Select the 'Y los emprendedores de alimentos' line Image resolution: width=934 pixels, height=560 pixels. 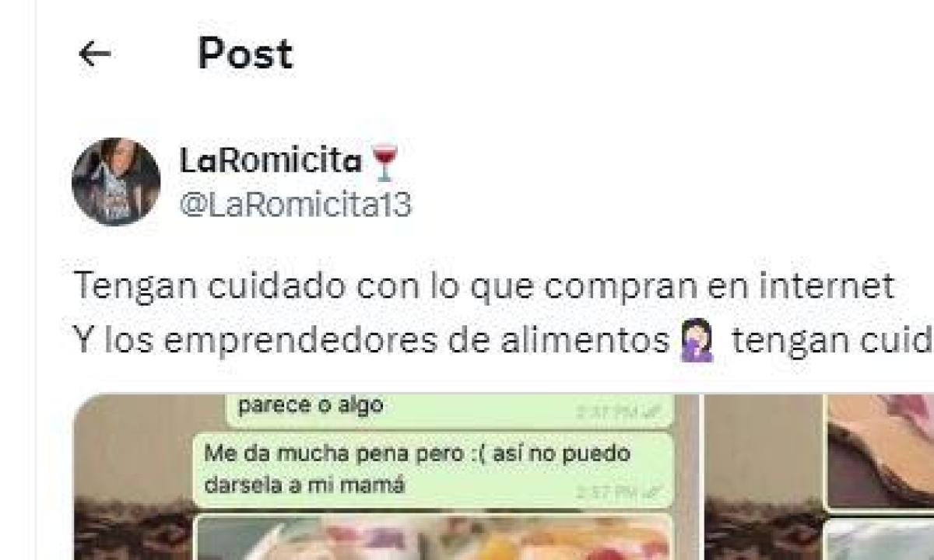click(504, 342)
